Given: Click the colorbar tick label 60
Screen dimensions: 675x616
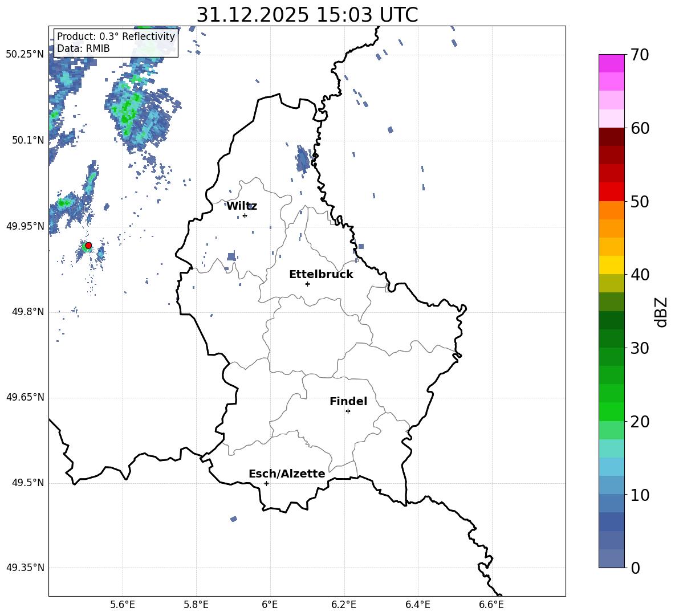Looking at the screenshot, I should (x=640, y=128).
